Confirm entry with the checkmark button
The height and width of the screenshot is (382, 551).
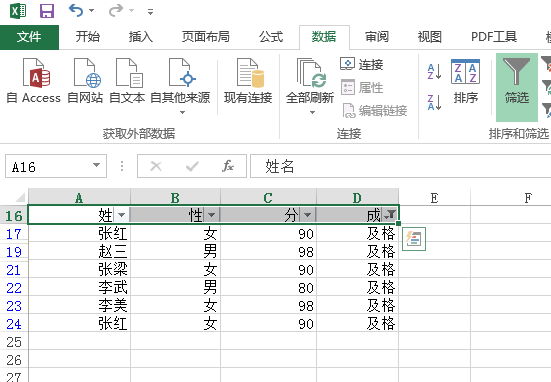(192, 166)
